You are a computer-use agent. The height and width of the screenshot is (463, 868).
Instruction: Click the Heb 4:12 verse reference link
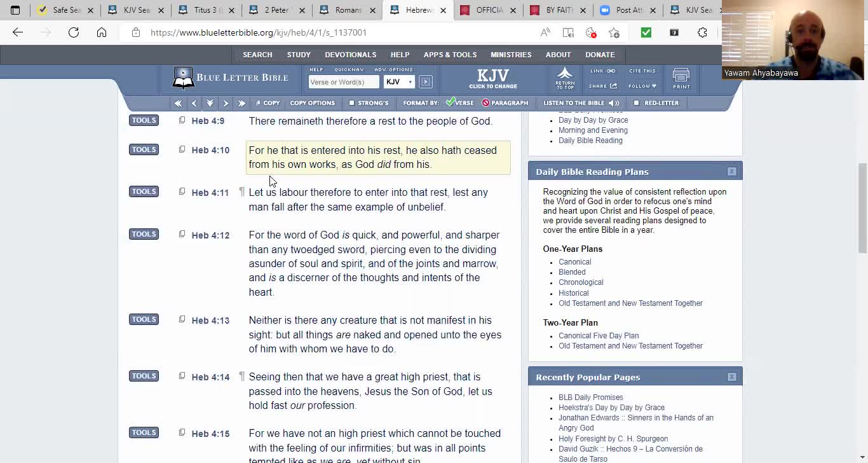click(x=210, y=235)
